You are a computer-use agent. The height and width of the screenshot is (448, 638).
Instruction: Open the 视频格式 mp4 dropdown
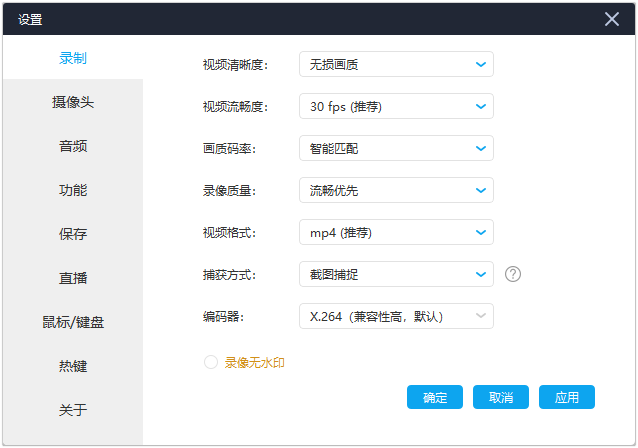coord(396,233)
